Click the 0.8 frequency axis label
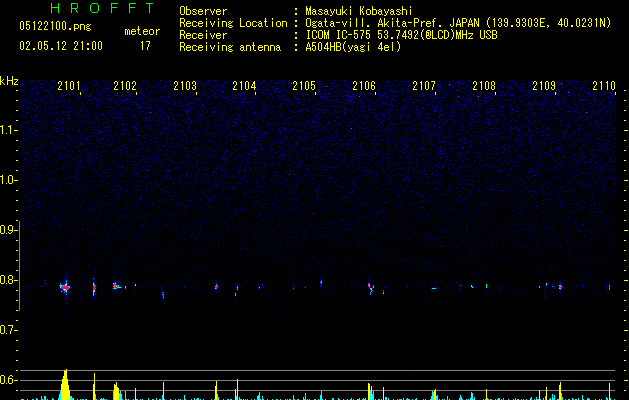 9,280
